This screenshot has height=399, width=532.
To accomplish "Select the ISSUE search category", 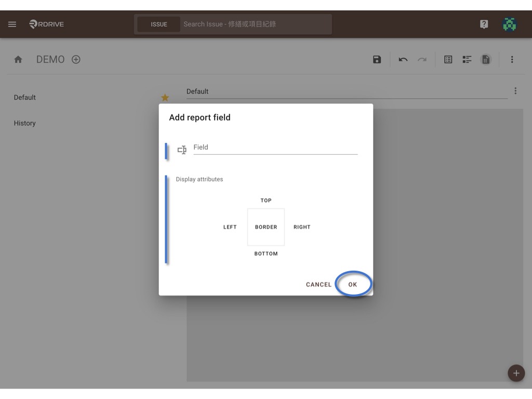I will click(x=159, y=24).
